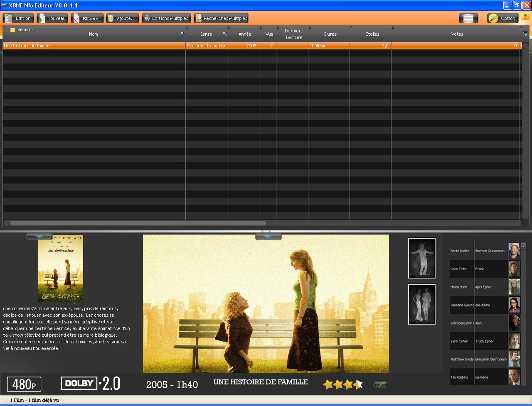This screenshot has width=532, height=406.
Task: Search by Genre magnifier icon
Action: 224,34
